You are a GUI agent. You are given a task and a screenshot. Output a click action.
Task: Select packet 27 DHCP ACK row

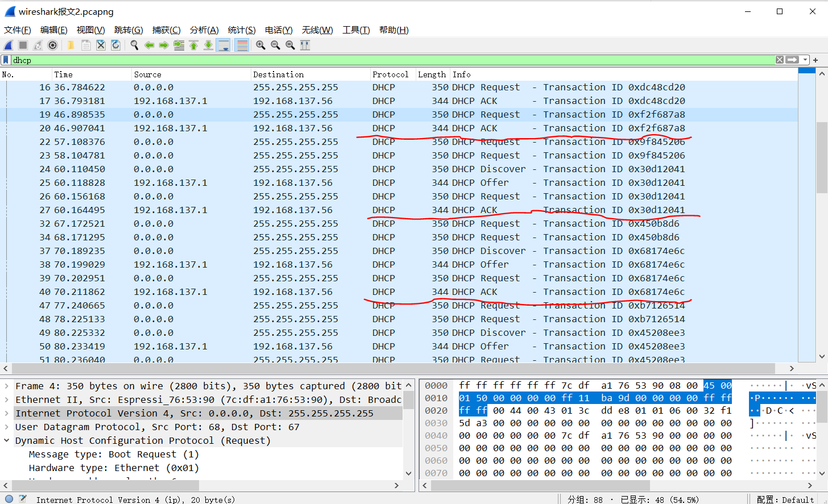point(399,210)
